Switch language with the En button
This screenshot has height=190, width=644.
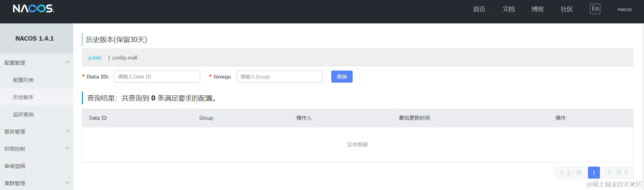click(x=595, y=9)
